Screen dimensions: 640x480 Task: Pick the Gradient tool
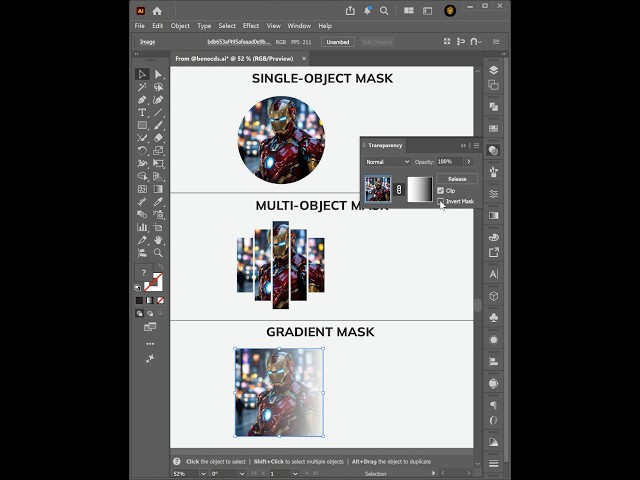(x=158, y=189)
